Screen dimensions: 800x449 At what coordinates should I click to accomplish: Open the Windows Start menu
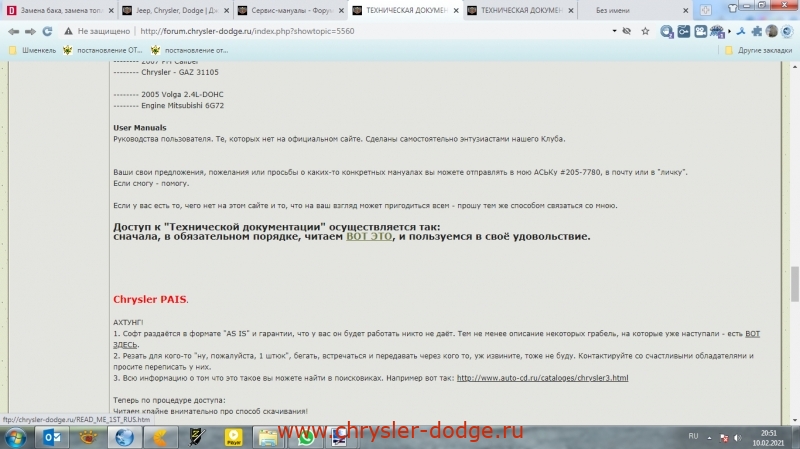click(16, 438)
